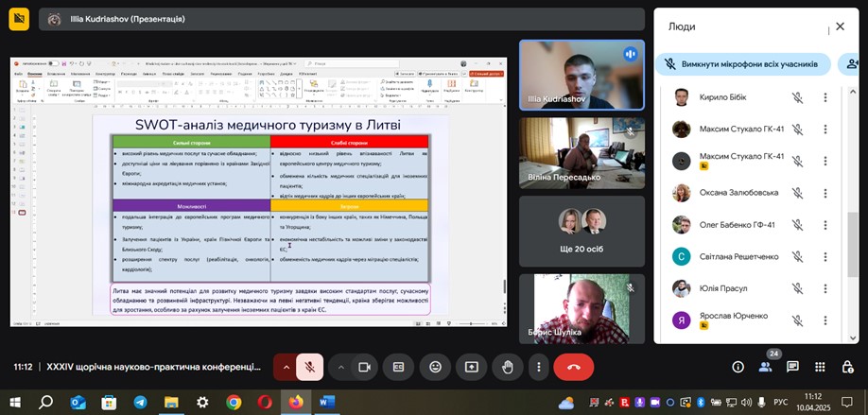
Task: Open the activities grid icon
Action: (820, 367)
